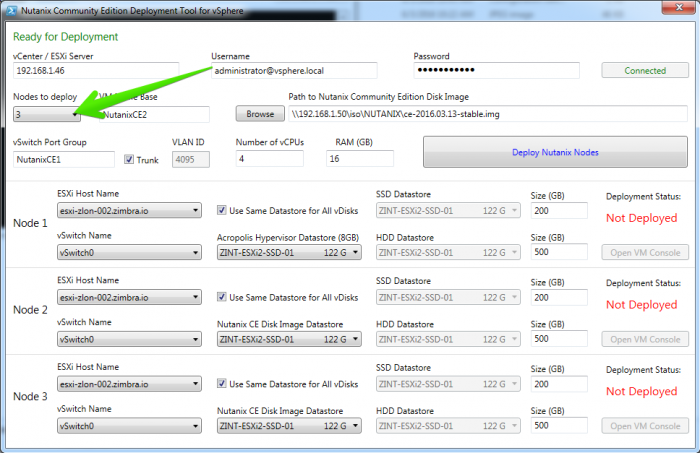Click the Node 2 label
The width and height of the screenshot is (700, 453).
click(x=30, y=310)
